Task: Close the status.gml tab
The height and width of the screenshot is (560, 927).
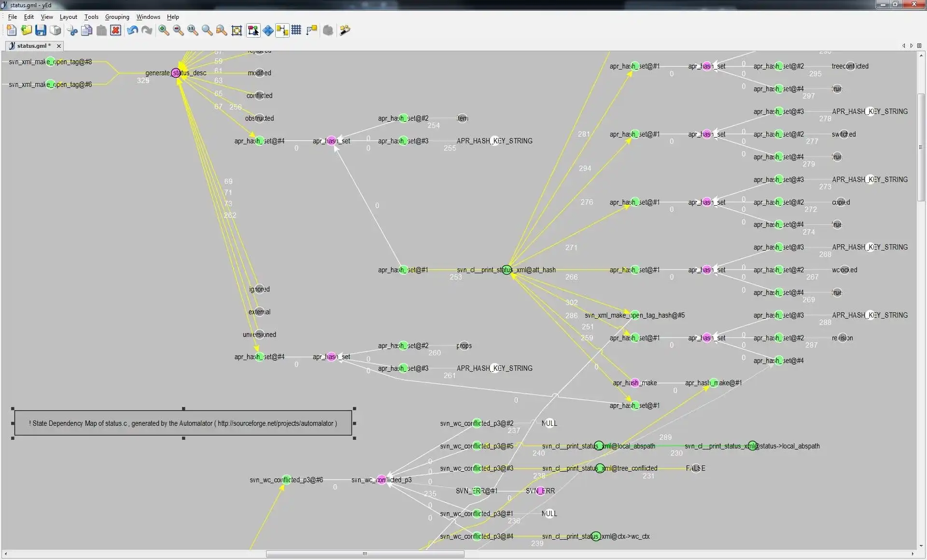Action: [59, 46]
